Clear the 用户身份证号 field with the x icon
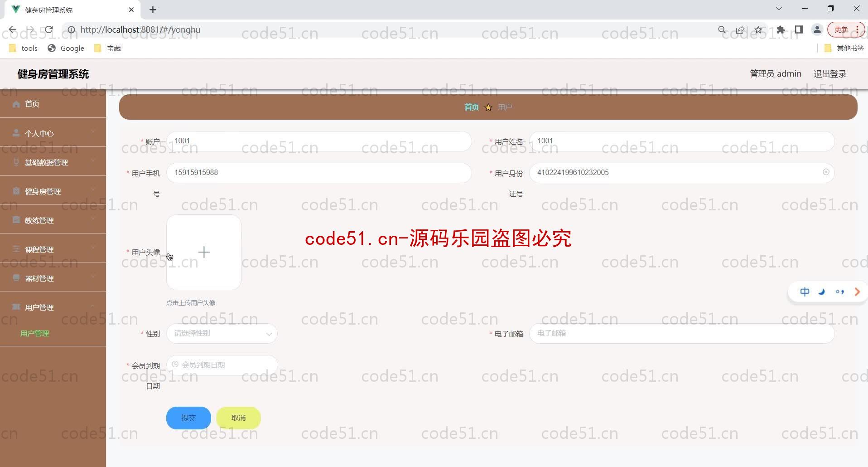Viewport: 868px width, 467px height. (x=826, y=172)
